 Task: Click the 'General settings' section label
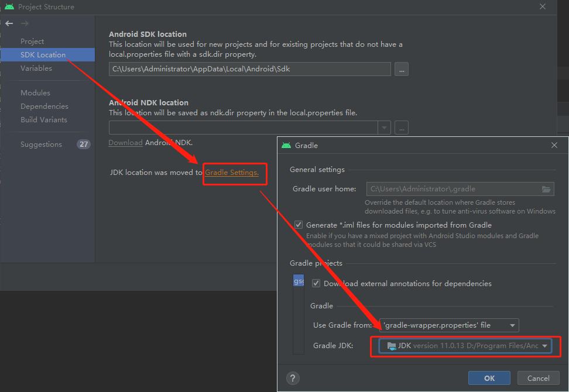[317, 170]
